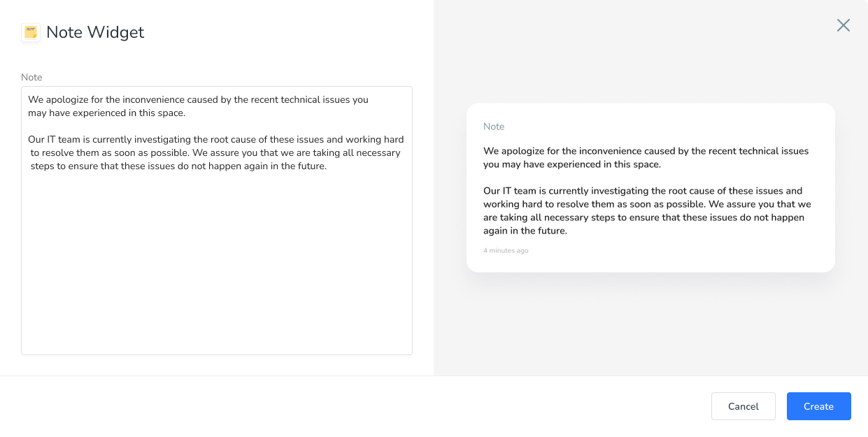Click the 4 minutes ago timestamp in the preview
This screenshot has width=868, height=437.
pyautogui.click(x=506, y=250)
